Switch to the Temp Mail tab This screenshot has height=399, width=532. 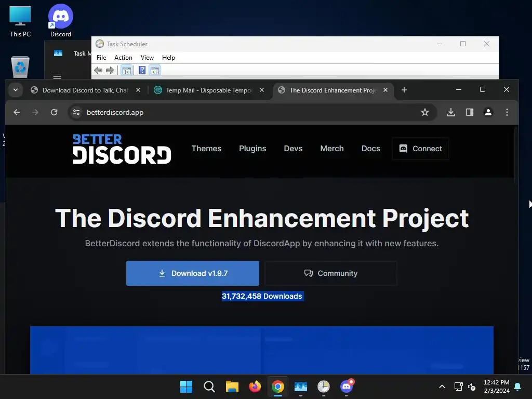click(x=209, y=90)
